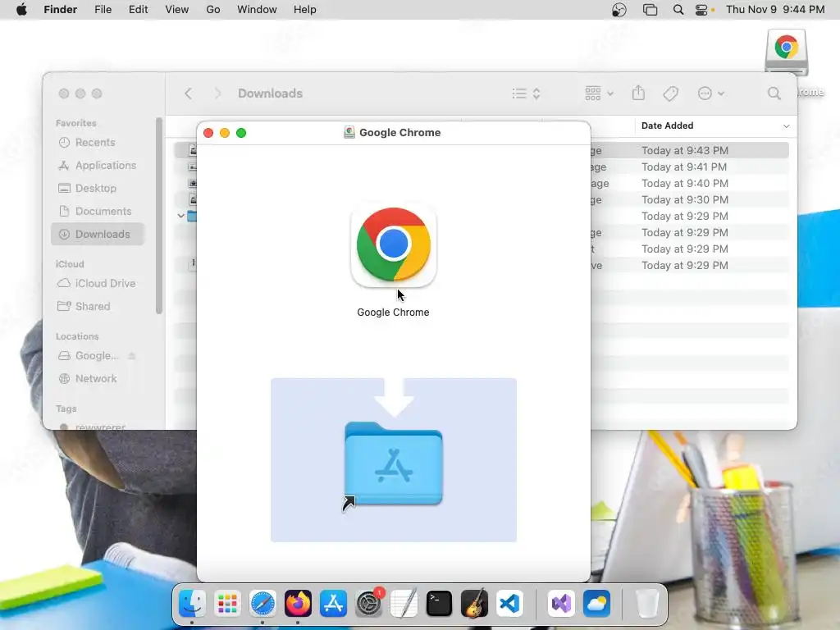The width and height of the screenshot is (840, 630).
Task: Collapse the expanded folder row in Downloads list
Action: 180,216
